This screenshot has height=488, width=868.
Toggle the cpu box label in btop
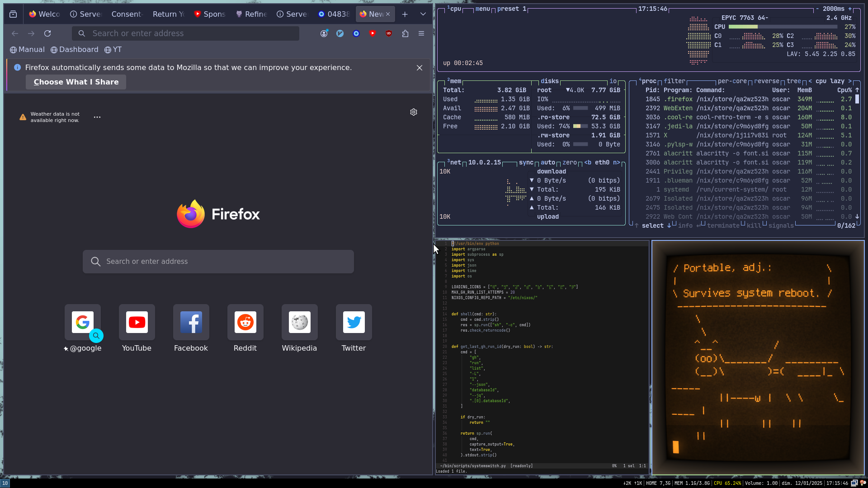[x=455, y=9]
